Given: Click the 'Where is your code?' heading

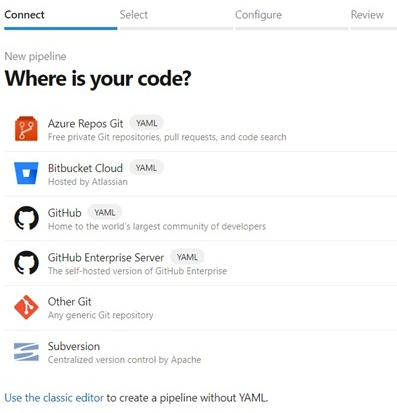Looking at the screenshot, I should click(x=98, y=79).
